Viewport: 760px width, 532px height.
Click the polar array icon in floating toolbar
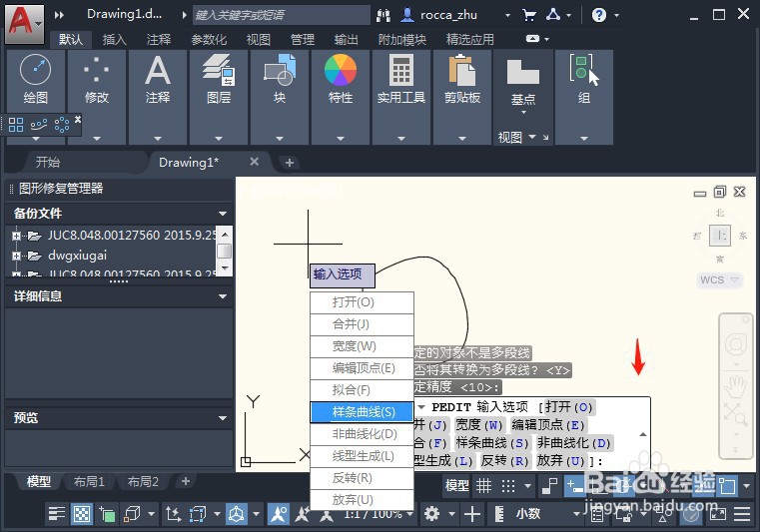62,125
